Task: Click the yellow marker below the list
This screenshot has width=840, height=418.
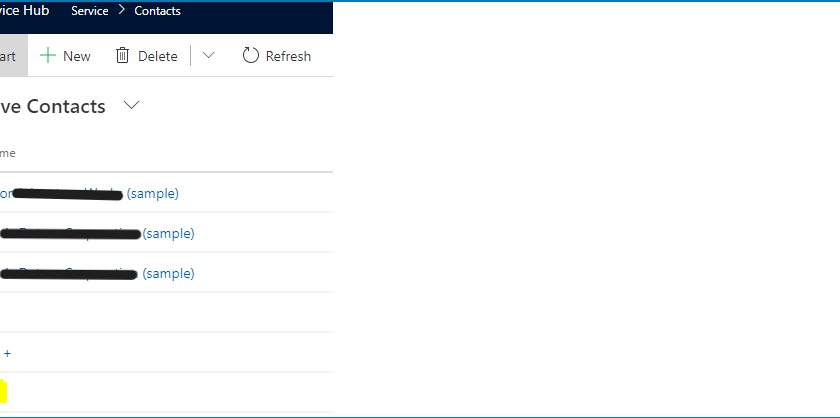Action: pos(3,391)
